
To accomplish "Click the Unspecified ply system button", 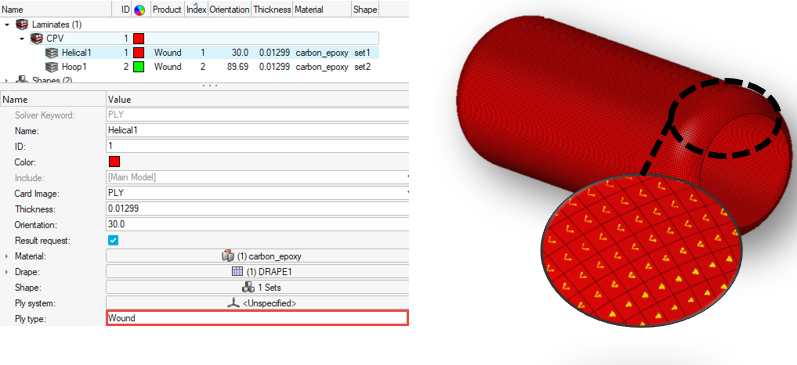I will click(257, 303).
